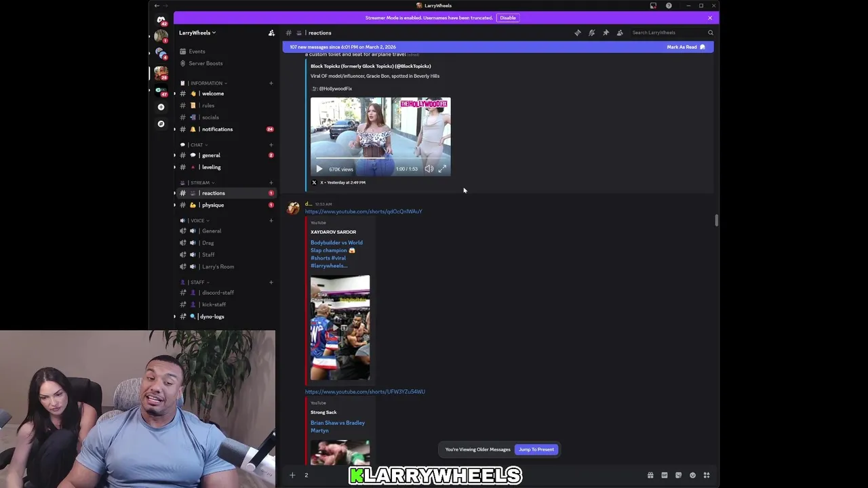The width and height of the screenshot is (868, 488).
Task: Collapse the VOICE category
Action: click(195, 220)
